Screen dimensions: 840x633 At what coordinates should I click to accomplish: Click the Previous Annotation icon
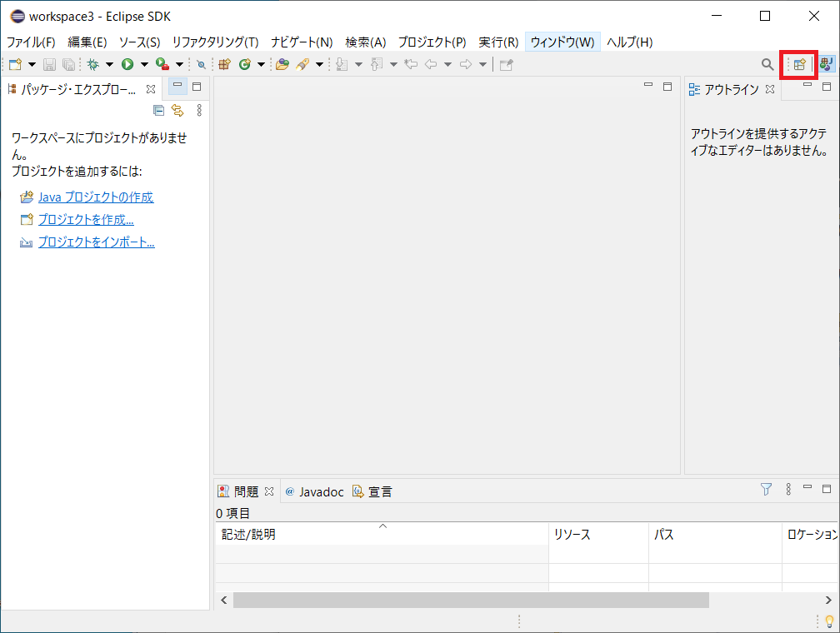377,65
